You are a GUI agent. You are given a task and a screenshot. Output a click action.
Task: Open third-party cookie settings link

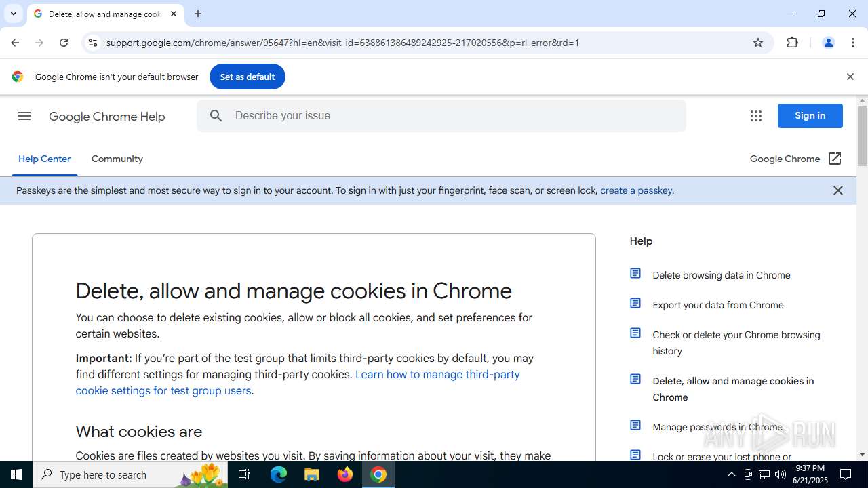[298, 382]
